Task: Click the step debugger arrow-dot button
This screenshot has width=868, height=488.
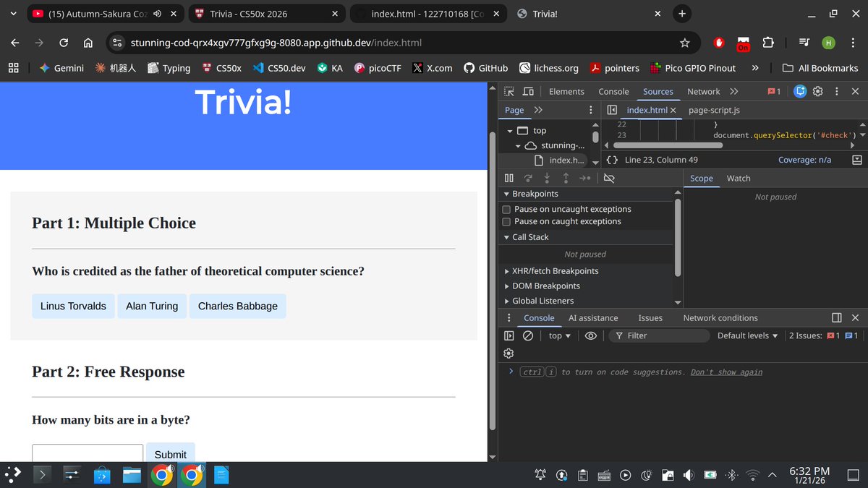Action: 584,178
